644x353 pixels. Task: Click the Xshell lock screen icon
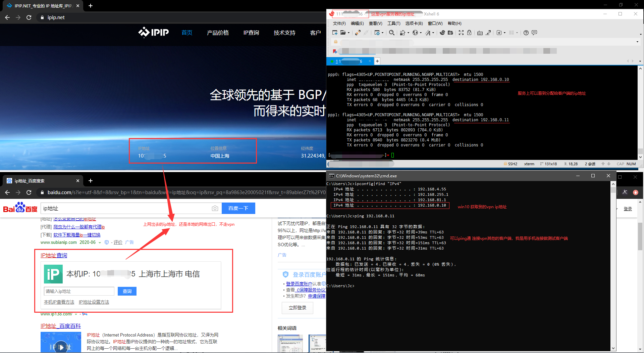click(469, 33)
